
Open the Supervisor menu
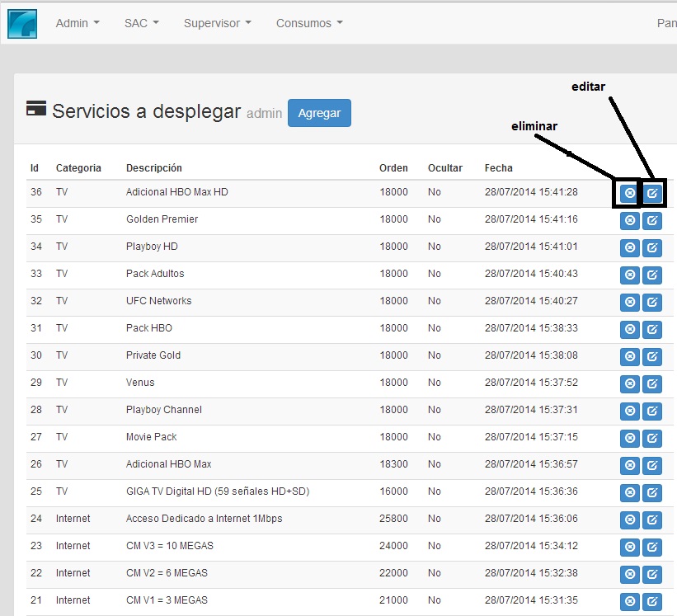(217, 23)
